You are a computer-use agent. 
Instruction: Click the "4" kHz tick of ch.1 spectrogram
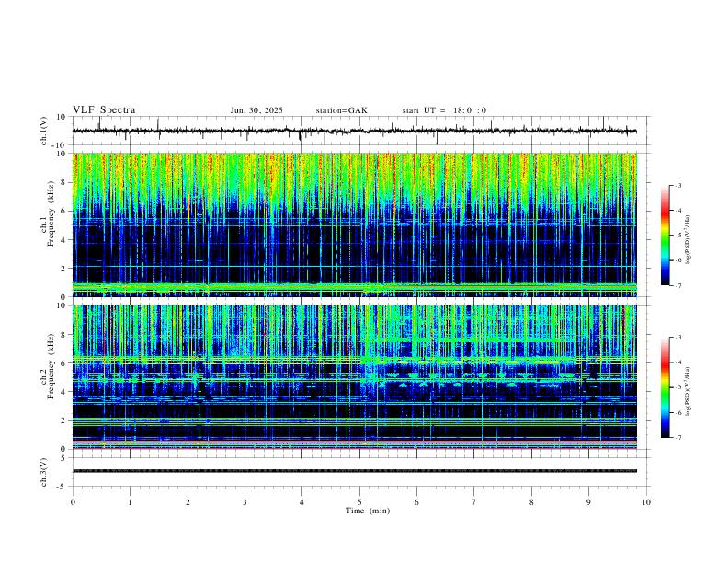(63, 240)
